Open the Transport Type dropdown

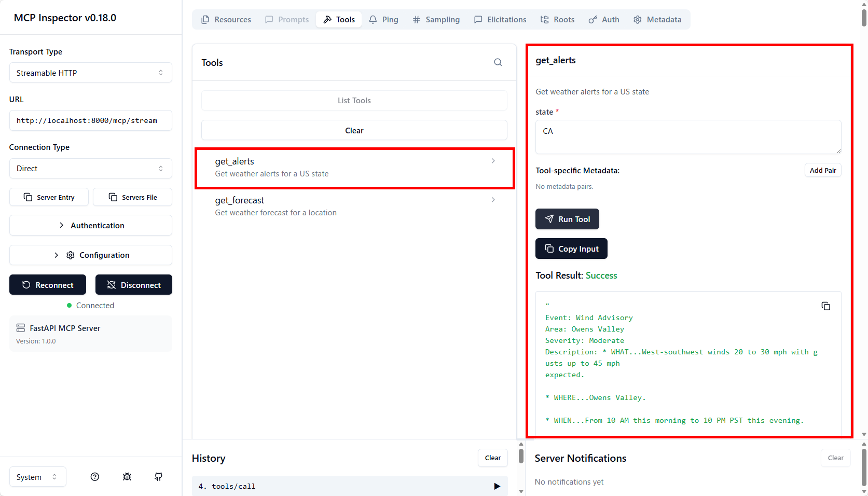(x=90, y=73)
